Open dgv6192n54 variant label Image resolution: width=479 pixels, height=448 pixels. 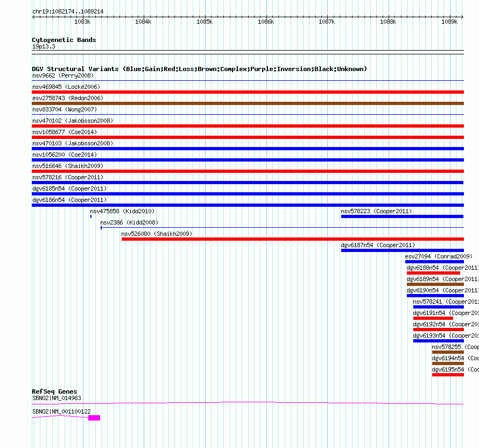tap(446, 324)
